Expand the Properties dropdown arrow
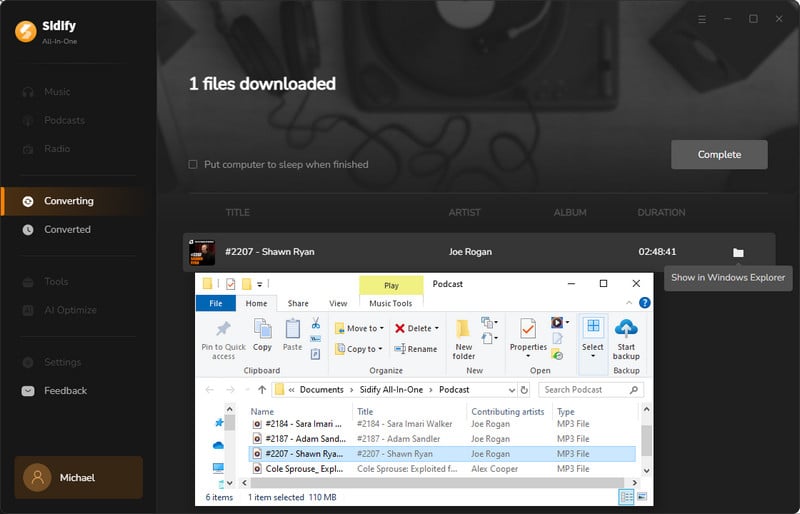 [528, 356]
